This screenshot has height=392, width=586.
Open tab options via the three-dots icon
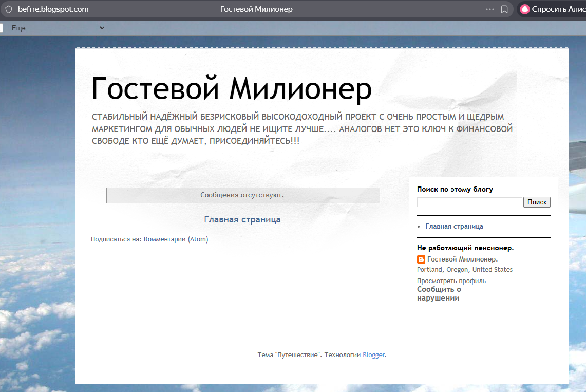[489, 9]
